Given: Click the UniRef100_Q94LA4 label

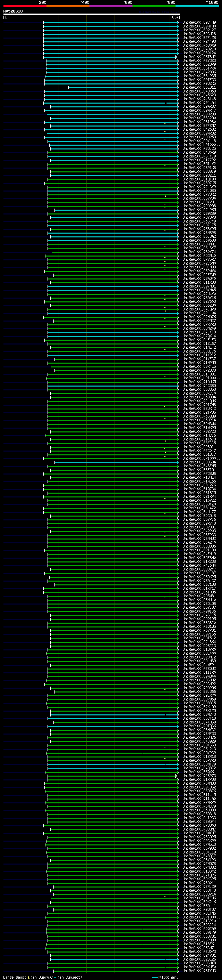Looking at the screenshot, I should 199,103.
